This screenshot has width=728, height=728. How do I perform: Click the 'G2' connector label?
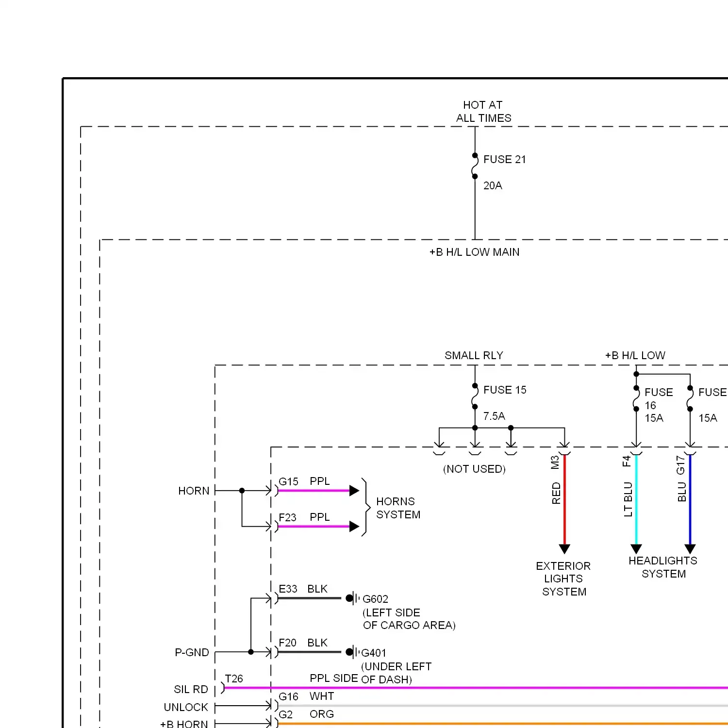pyautogui.click(x=286, y=714)
